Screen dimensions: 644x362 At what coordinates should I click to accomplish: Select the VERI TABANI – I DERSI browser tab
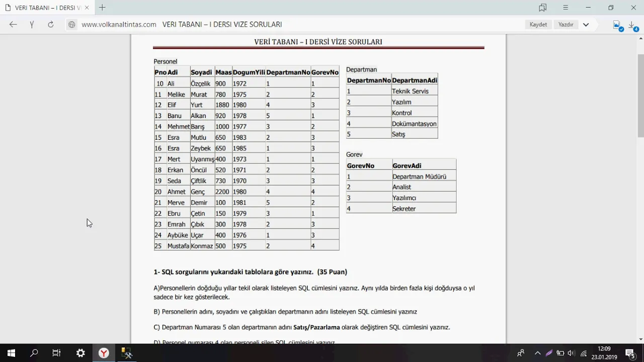pos(47,8)
